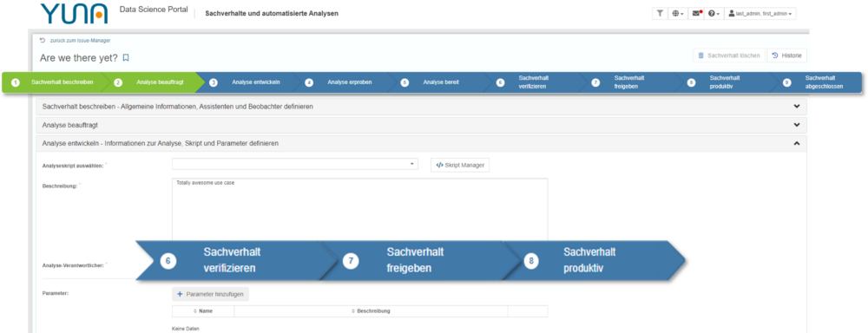Click the 'Keine Daten' text

(x=186, y=330)
